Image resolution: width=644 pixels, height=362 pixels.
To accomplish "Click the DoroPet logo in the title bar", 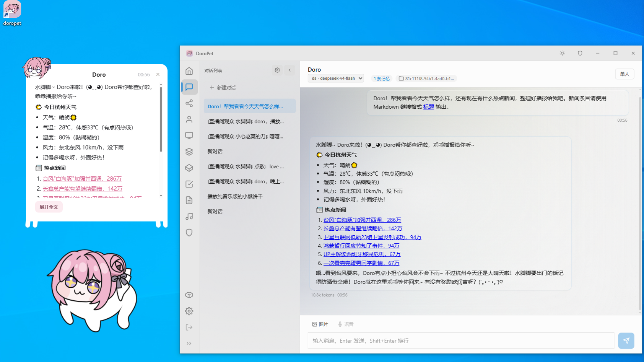I will click(190, 53).
